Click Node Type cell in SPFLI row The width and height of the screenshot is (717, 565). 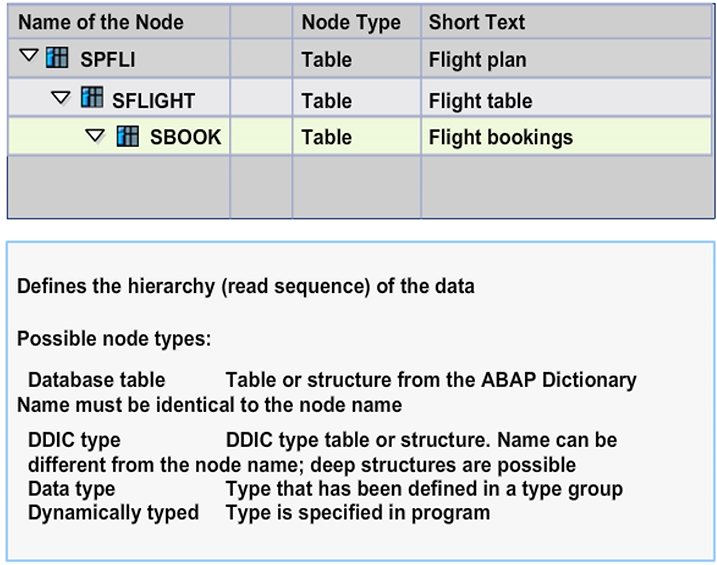click(x=327, y=60)
